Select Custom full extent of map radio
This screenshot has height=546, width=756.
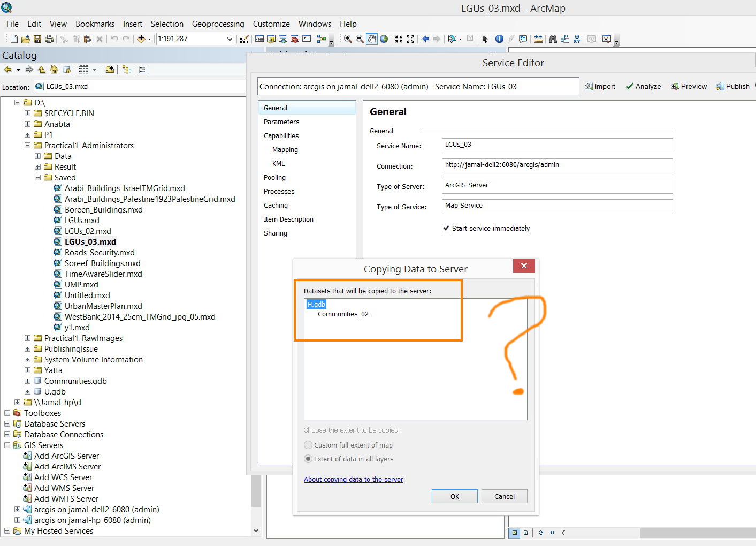(x=308, y=445)
